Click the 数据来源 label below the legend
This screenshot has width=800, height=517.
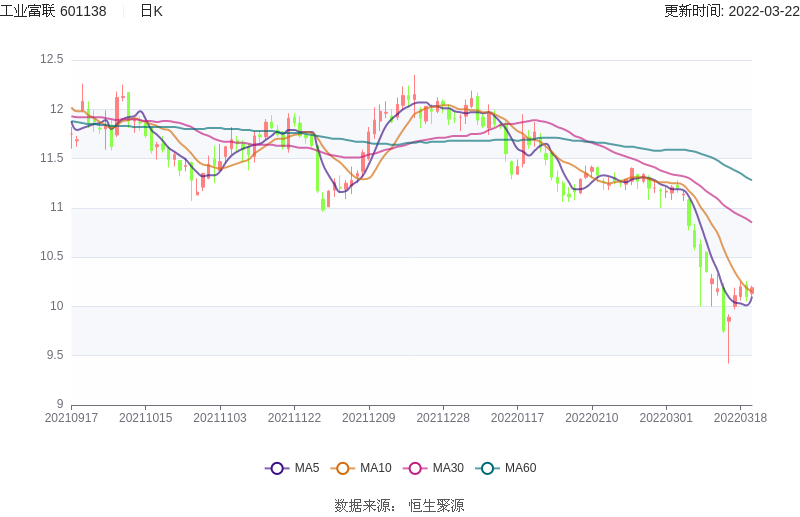362,506
